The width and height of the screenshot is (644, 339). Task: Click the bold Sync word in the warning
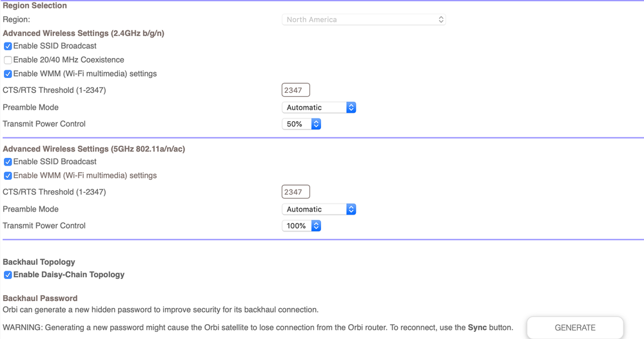pos(477,328)
